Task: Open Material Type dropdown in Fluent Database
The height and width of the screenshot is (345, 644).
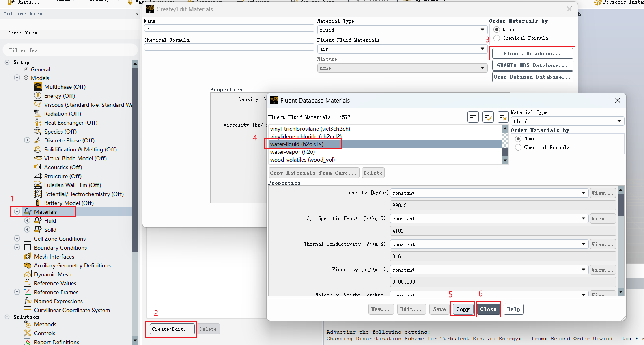Action: 567,121
